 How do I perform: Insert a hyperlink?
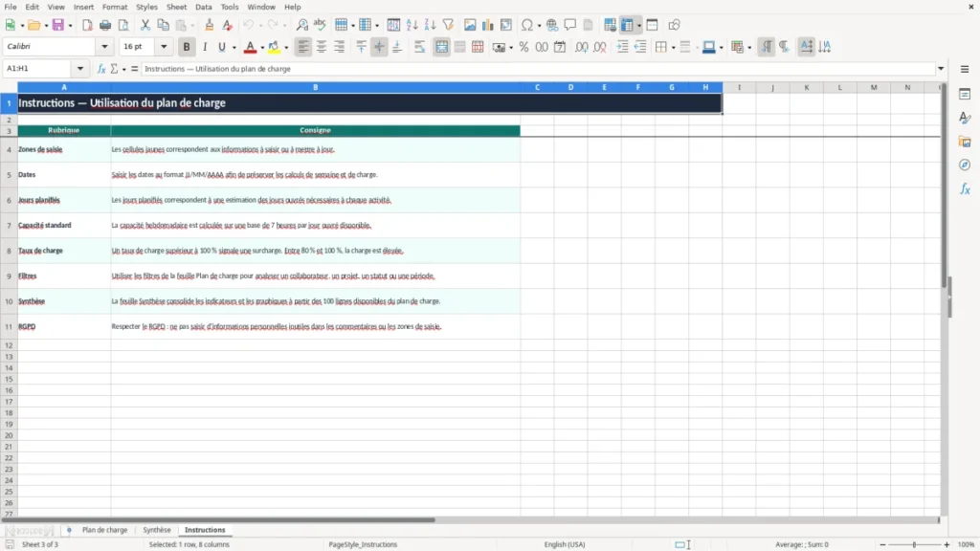click(552, 25)
